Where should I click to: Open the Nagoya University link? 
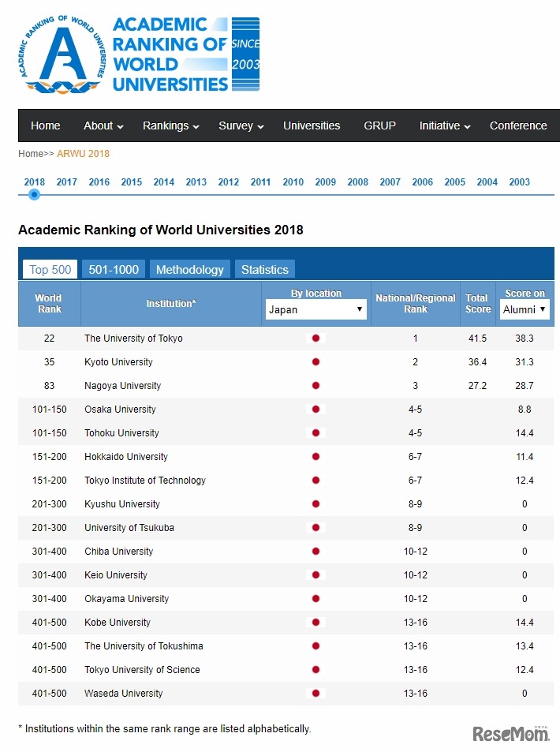pos(123,386)
